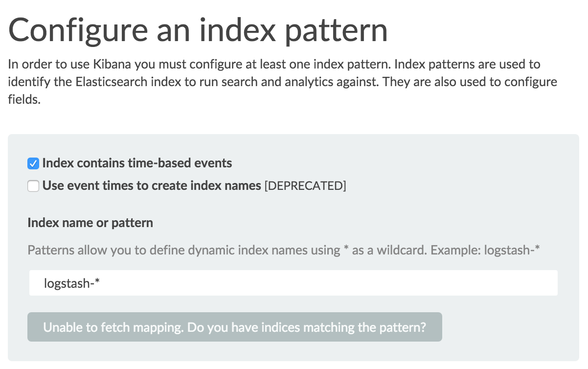
Task: Click the "Configure an index pattern" heading
Action: pos(198,29)
